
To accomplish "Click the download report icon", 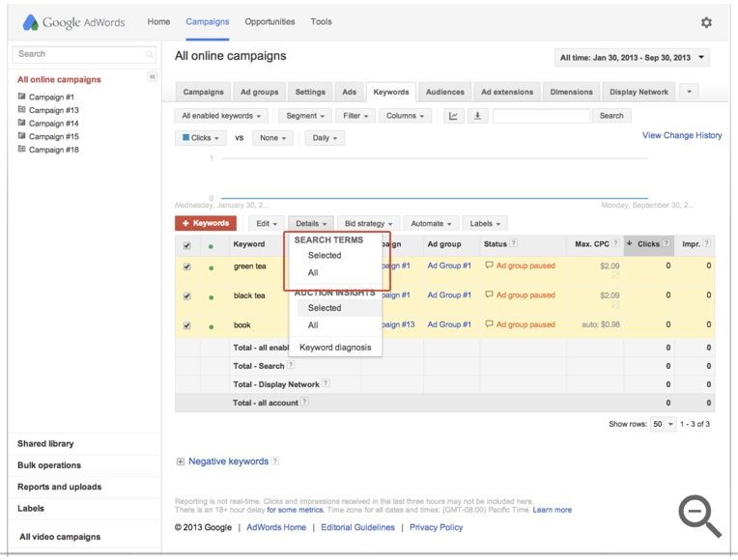I will 478,116.
